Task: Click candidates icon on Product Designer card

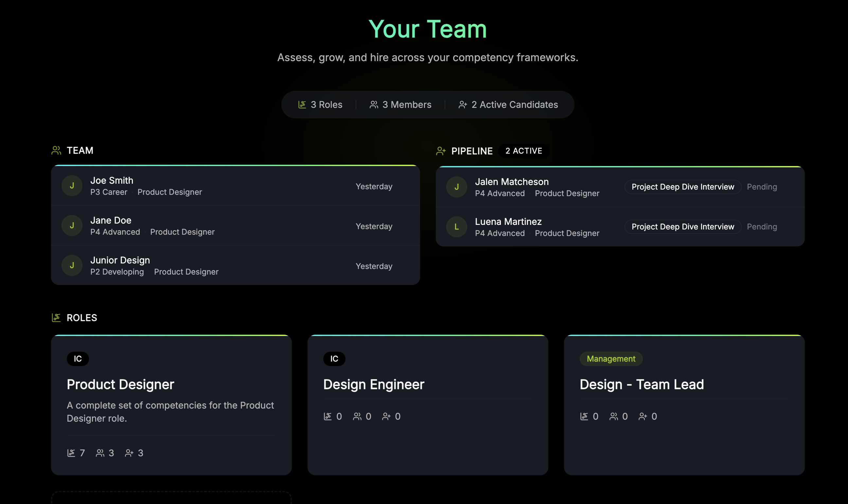Action: click(x=129, y=453)
